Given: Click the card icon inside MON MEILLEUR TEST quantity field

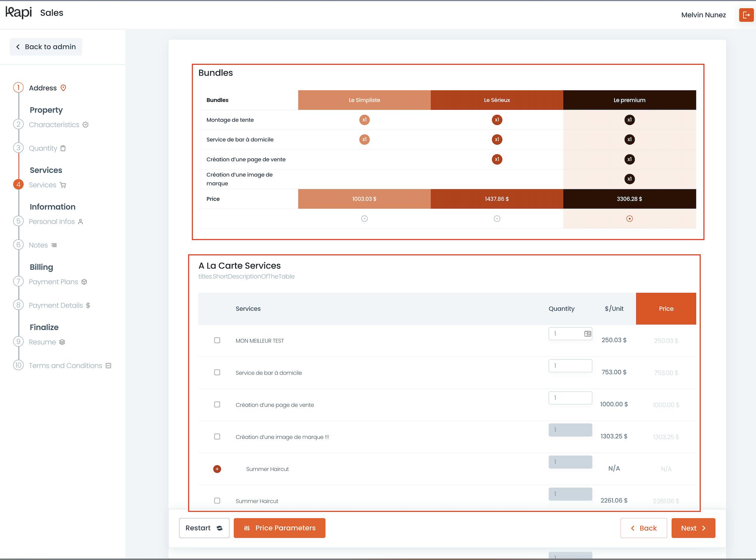Looking at the screenshot, I should [588, 334].
